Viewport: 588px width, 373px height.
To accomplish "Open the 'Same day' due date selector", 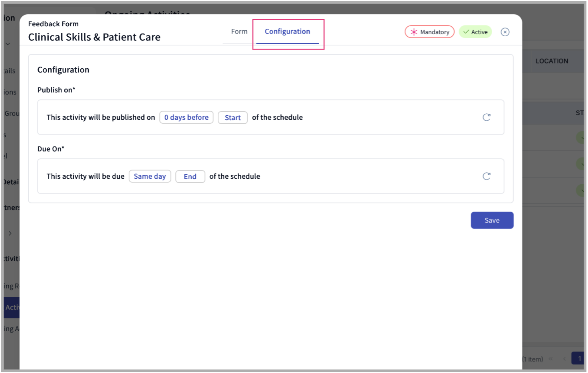I will 150,176.
